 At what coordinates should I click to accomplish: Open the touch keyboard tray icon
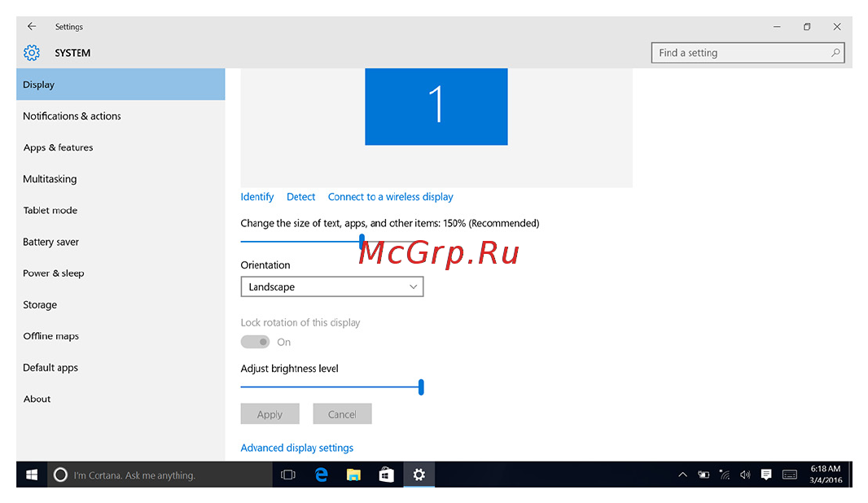click(x=790, y=475)
